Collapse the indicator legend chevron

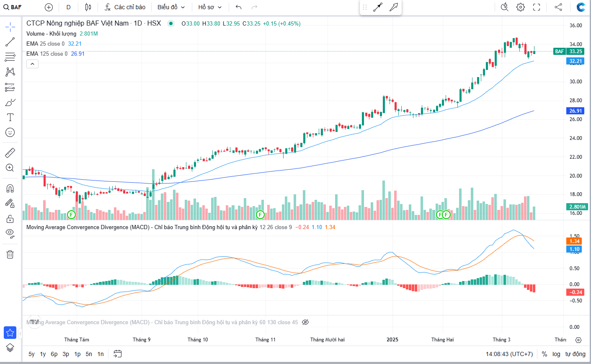coord(33,64)
